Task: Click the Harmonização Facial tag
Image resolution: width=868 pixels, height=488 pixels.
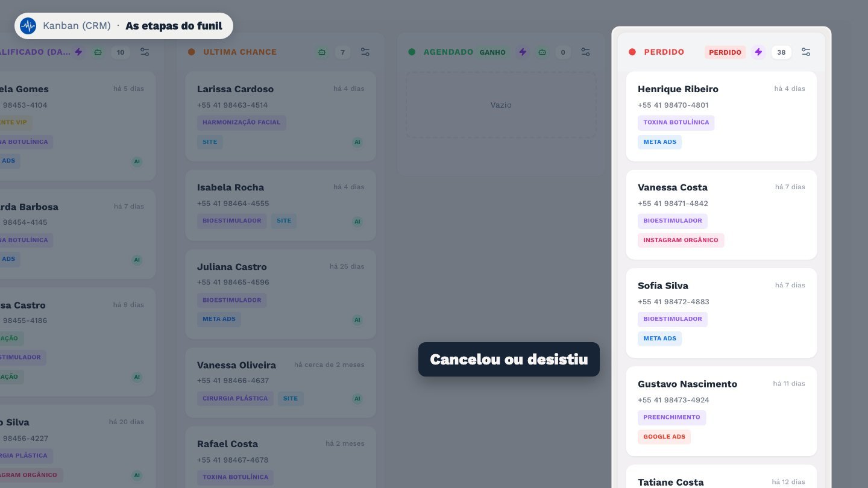Action: (x=242, y=122)
